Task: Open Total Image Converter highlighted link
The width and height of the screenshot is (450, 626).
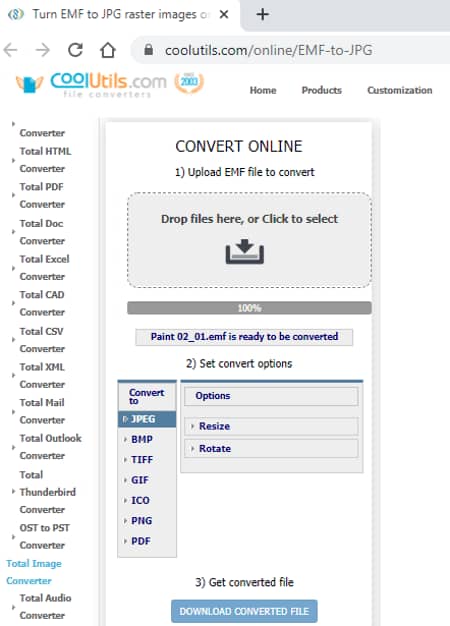Action: (x=34, y=572)
